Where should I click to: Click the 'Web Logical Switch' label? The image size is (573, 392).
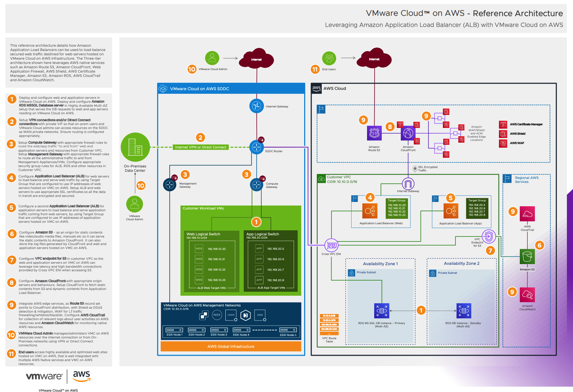point(203,234)
